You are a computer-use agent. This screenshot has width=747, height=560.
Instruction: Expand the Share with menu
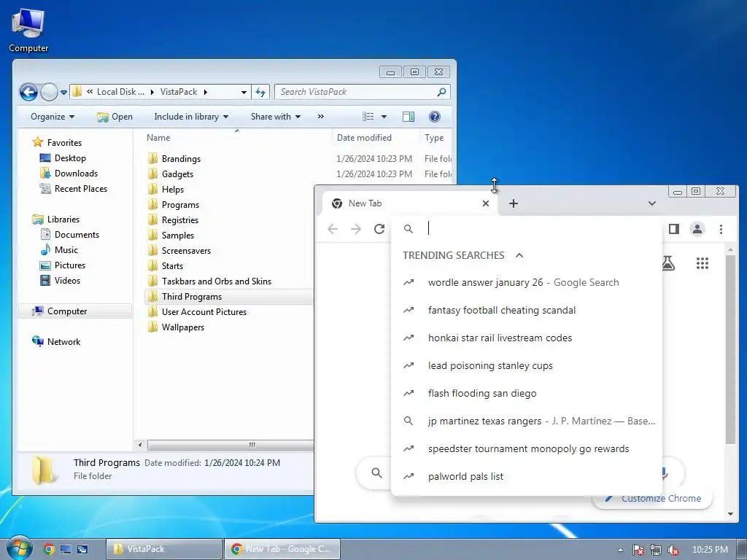275,117
